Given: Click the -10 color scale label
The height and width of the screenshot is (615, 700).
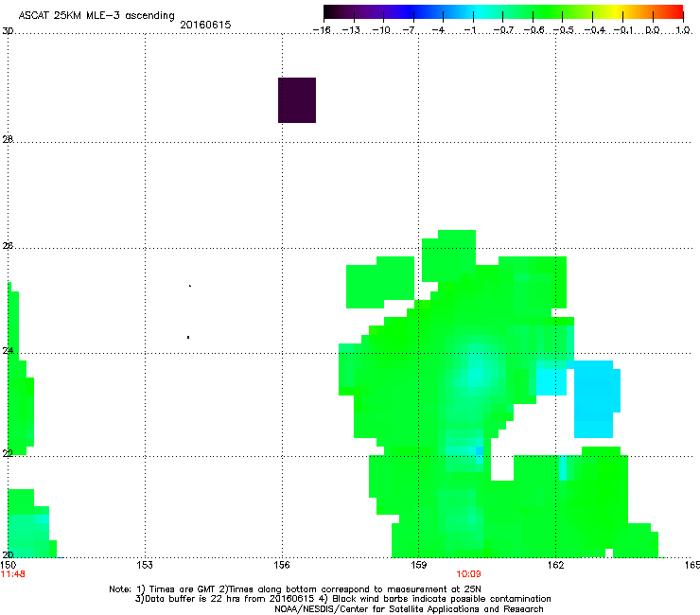Looking at the screenshot, I should point(381,30).
